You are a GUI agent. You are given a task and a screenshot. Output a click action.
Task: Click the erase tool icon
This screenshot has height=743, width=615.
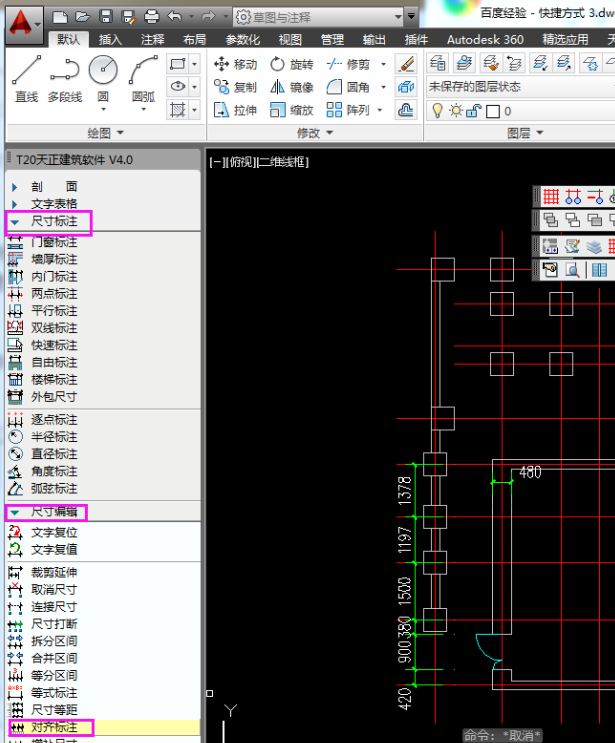point(406,64)
